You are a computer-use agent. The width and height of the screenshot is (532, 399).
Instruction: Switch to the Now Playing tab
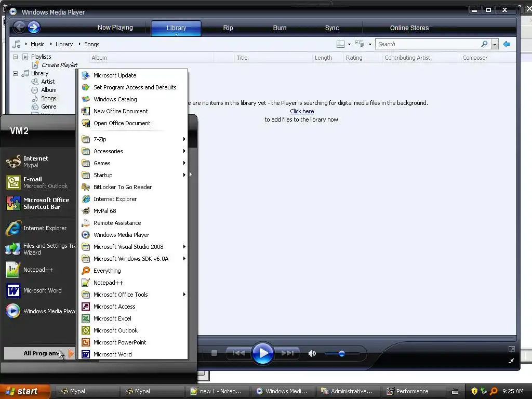(115, 28)
